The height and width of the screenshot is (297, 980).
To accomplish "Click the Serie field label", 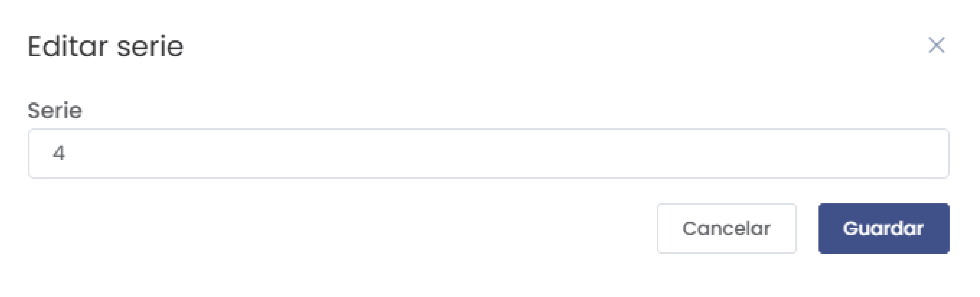I will click(x=55, y=111).
